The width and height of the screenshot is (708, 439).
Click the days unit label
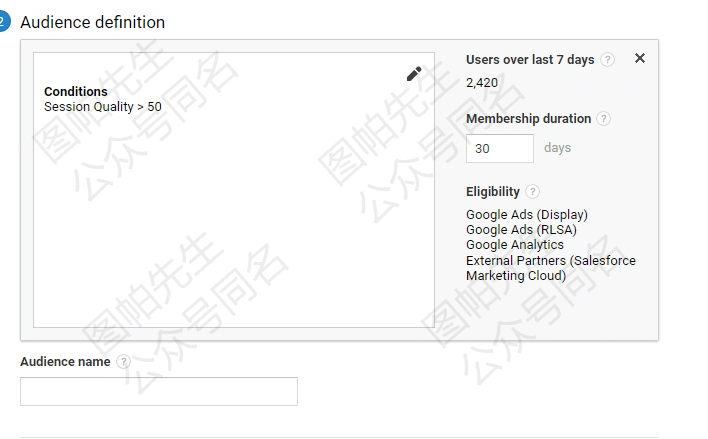coord(557,148)
